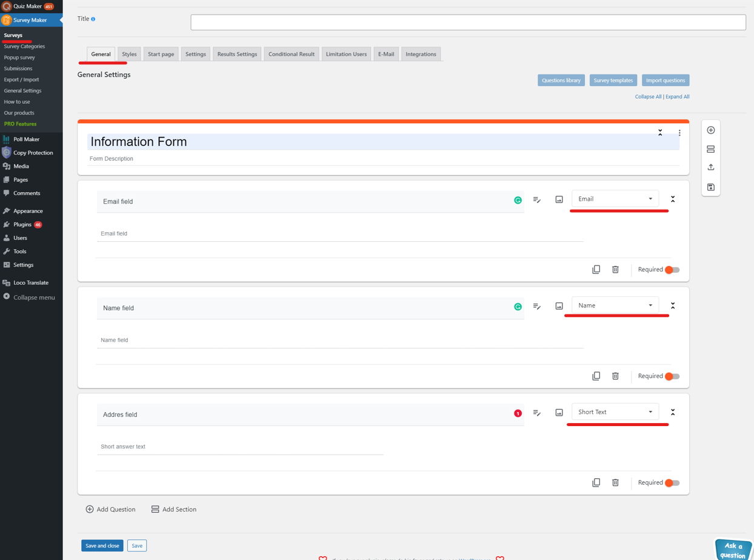Open the Short Text question type dropdown
The width and height of the screenshot is (754, 560).
click(615, 412)
